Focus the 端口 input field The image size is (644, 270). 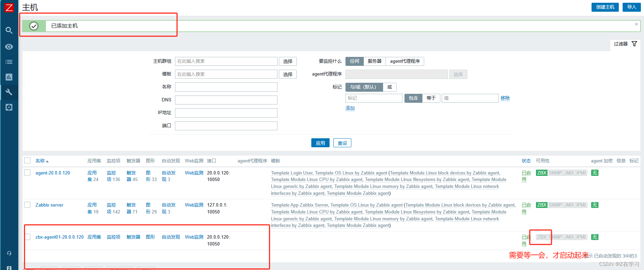tap(226, 126)
